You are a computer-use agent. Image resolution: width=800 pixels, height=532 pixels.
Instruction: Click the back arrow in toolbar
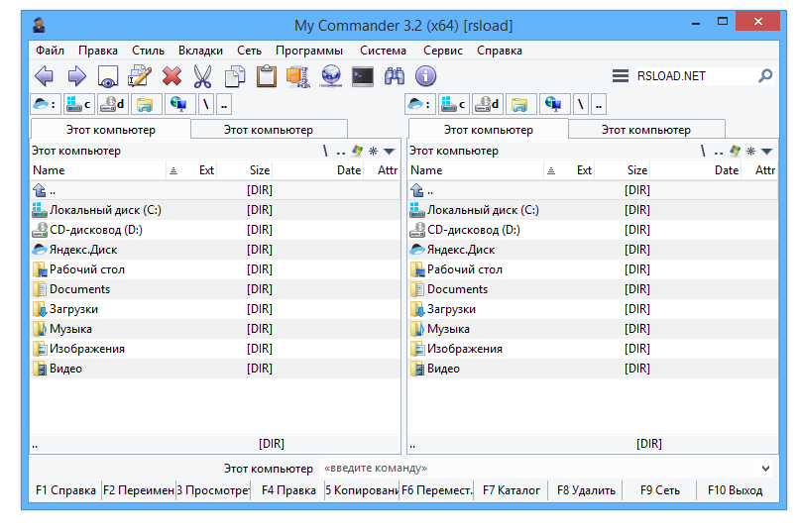pyautogui.click(x=45, y=76)
